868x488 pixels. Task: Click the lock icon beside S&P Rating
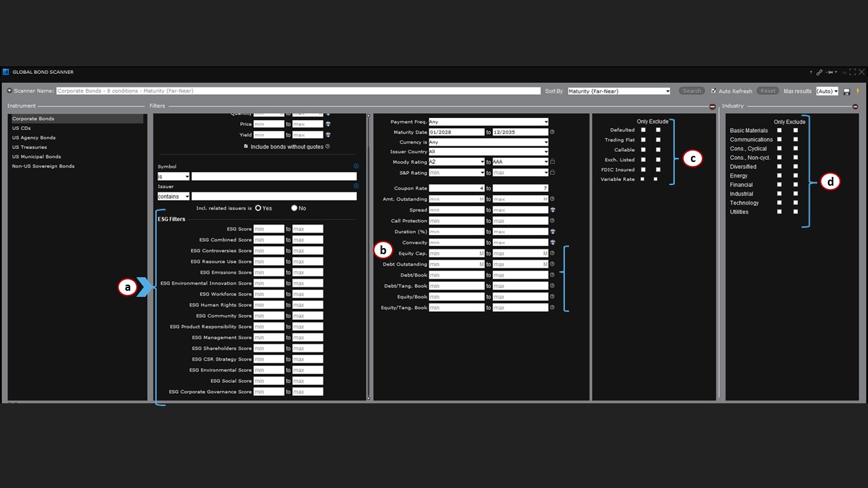point(552,173)
